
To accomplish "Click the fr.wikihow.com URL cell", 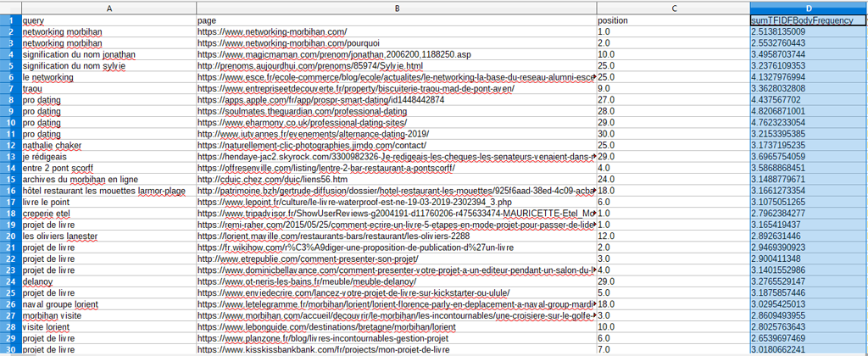I will [397, 248].
